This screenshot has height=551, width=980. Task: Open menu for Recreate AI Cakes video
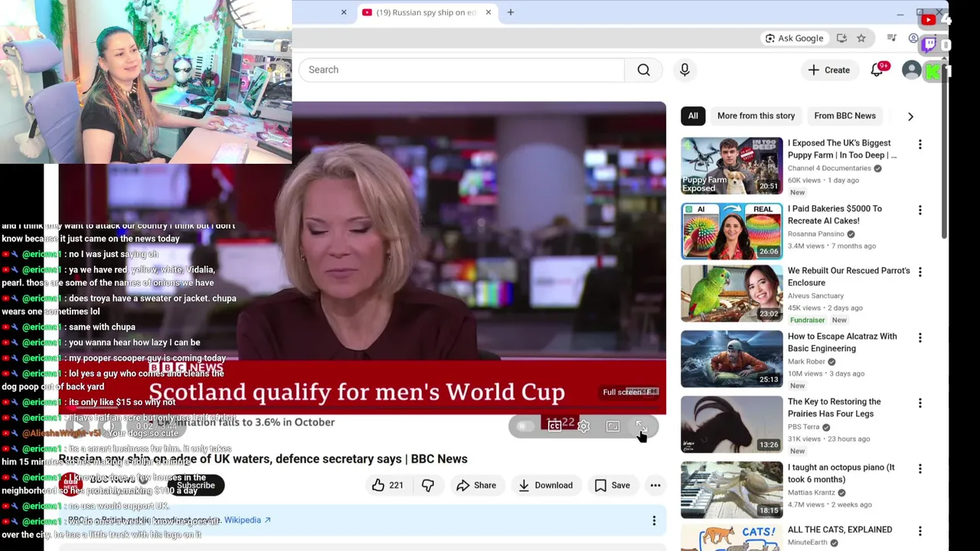point(920,210)
